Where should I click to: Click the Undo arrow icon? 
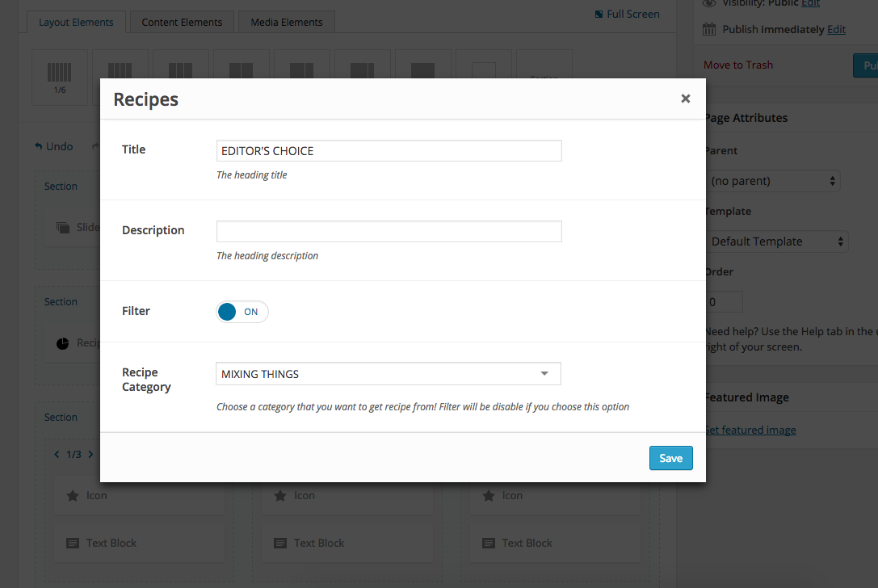coord(38,147)
